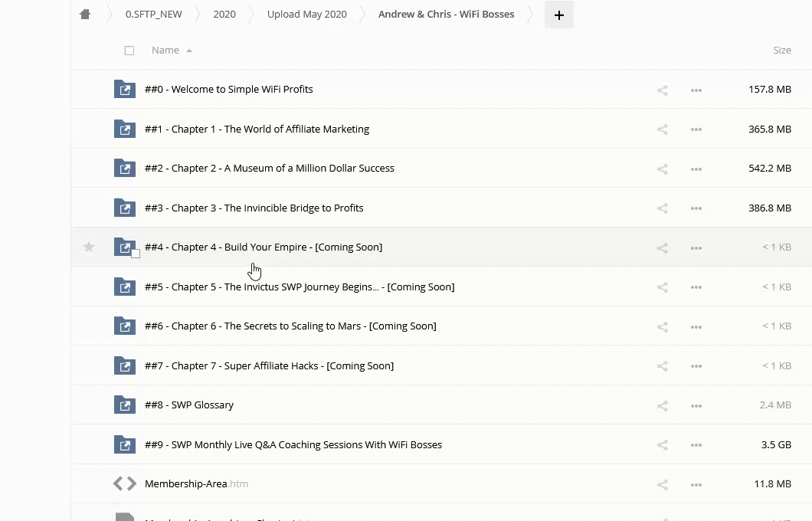This screenshot has width=812, height=521.
Task: Tick the checkbox on Chapter 4 folder
Action: click(136, 254)
